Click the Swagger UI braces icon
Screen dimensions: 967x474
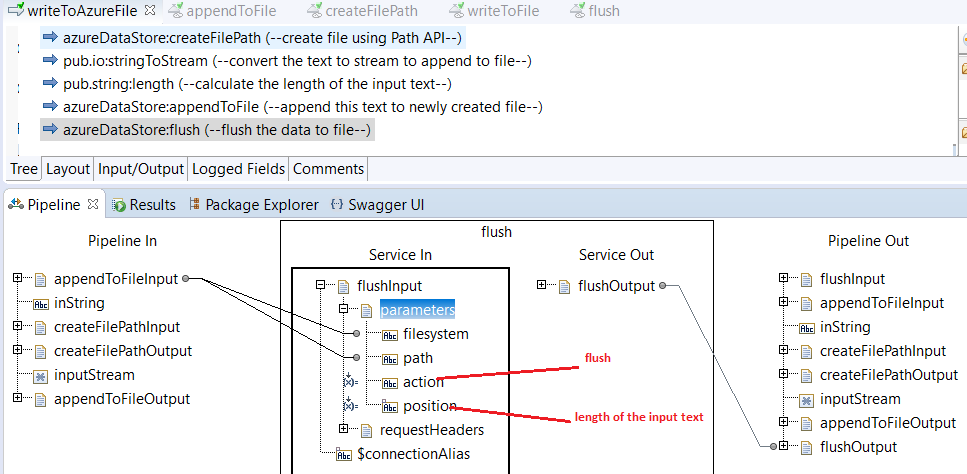pos(337,204)
